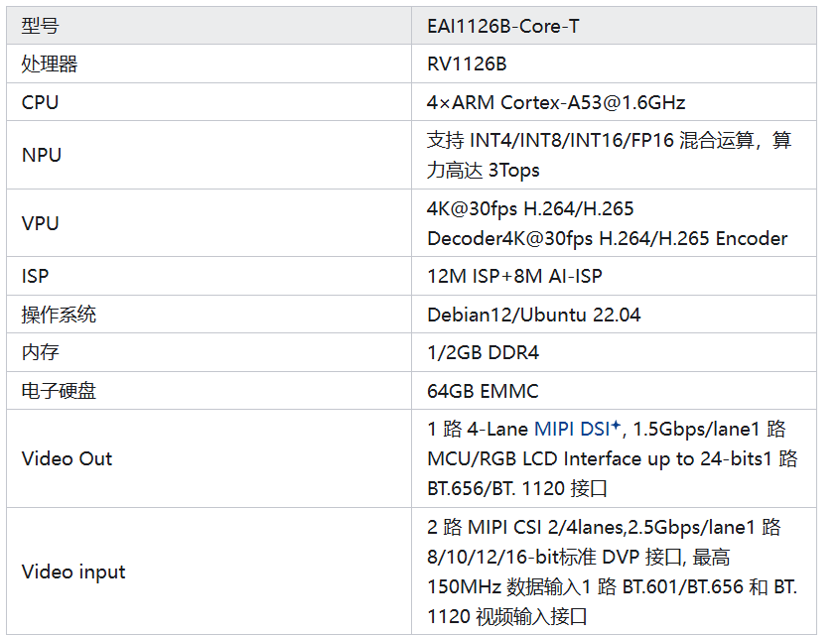Viewport: 840px width, 635px height.
Task: Select the 1/2GB DDR4 memory value
Action: point(483,352)
